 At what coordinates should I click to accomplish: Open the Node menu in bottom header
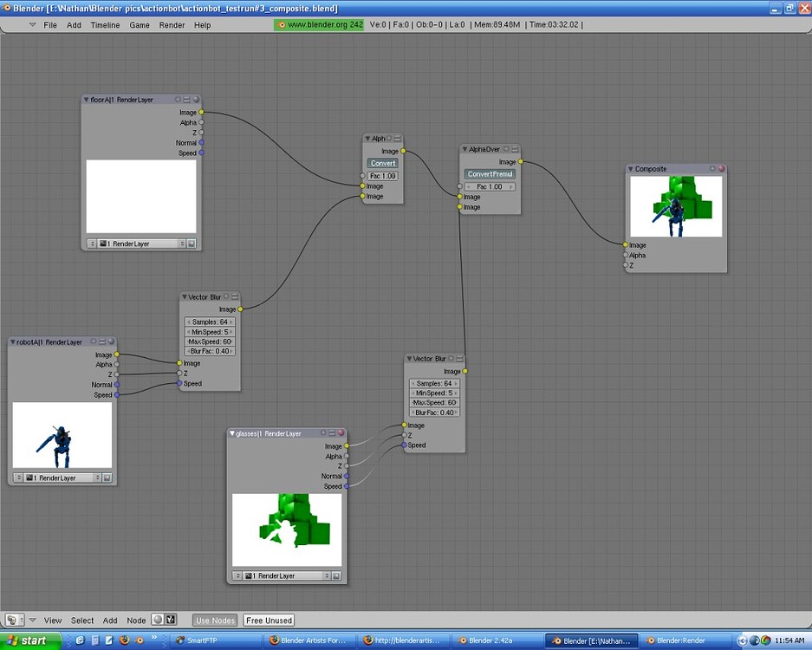point(136,620)
